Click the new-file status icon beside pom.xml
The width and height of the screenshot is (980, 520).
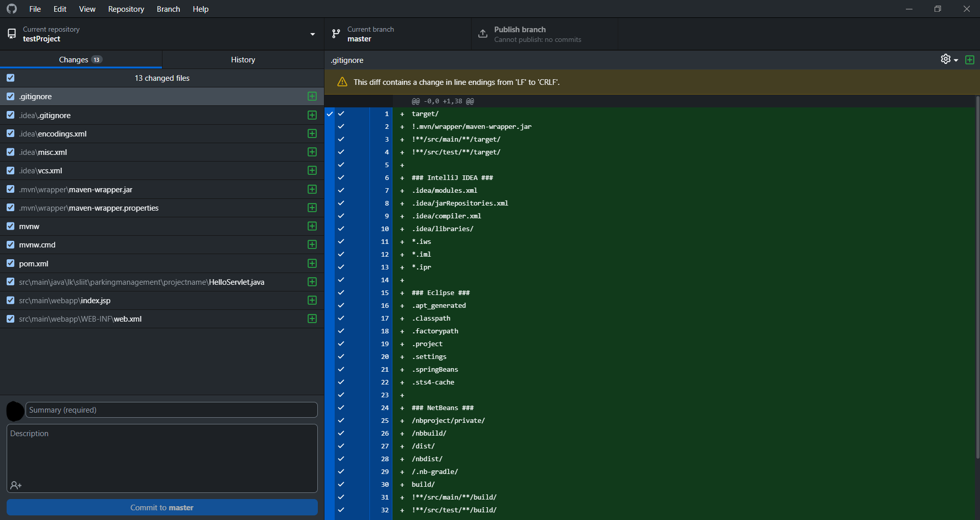coord(312,263)
